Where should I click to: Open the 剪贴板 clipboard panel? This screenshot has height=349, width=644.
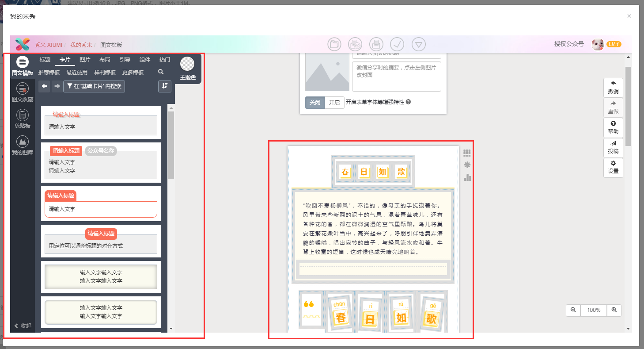tap(22, 119)
